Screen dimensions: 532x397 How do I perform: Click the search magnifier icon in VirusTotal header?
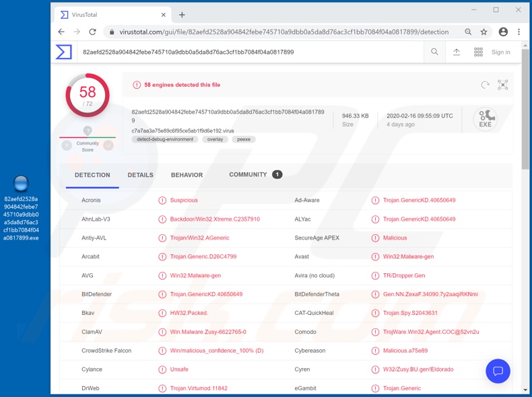[434, 52]
